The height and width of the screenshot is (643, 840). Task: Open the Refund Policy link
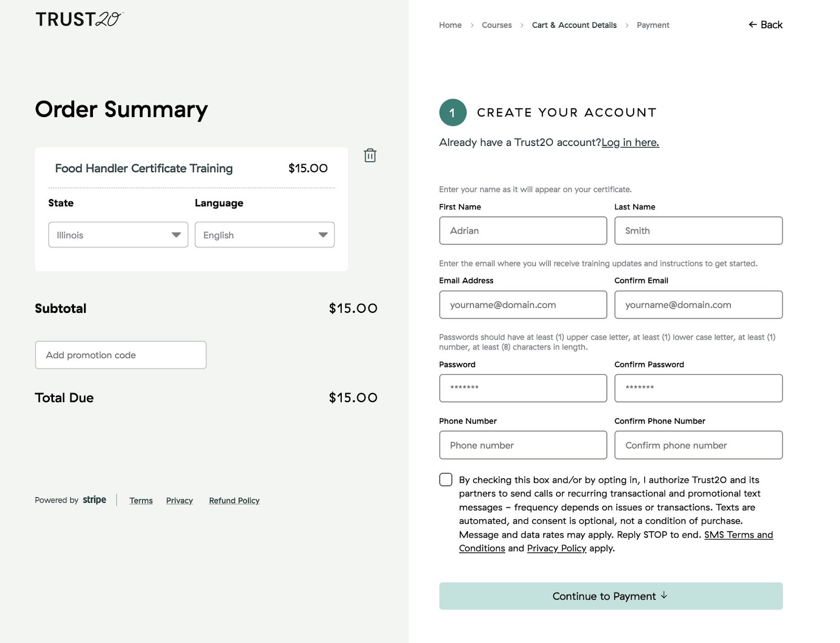(234, 500)
